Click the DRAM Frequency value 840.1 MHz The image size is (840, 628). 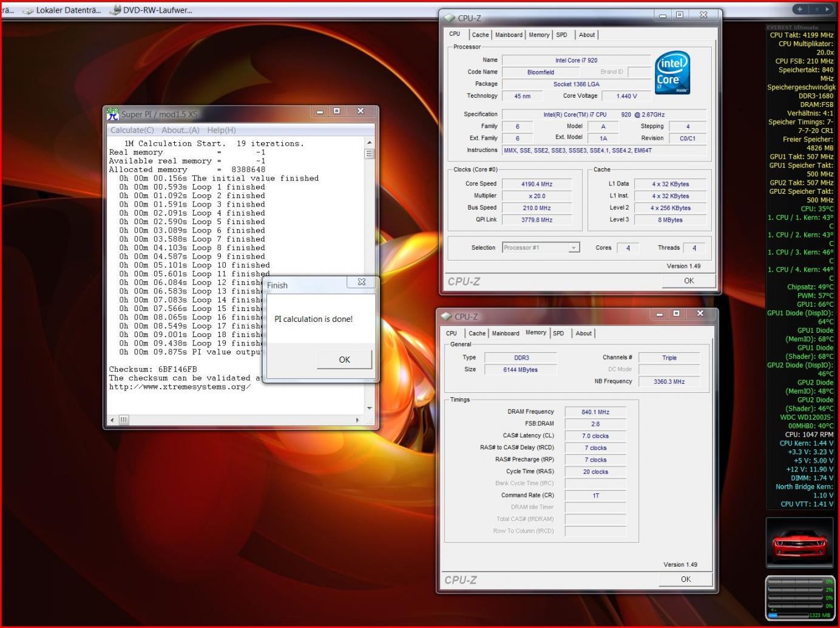pyautogui.click(x=595, y=412)
